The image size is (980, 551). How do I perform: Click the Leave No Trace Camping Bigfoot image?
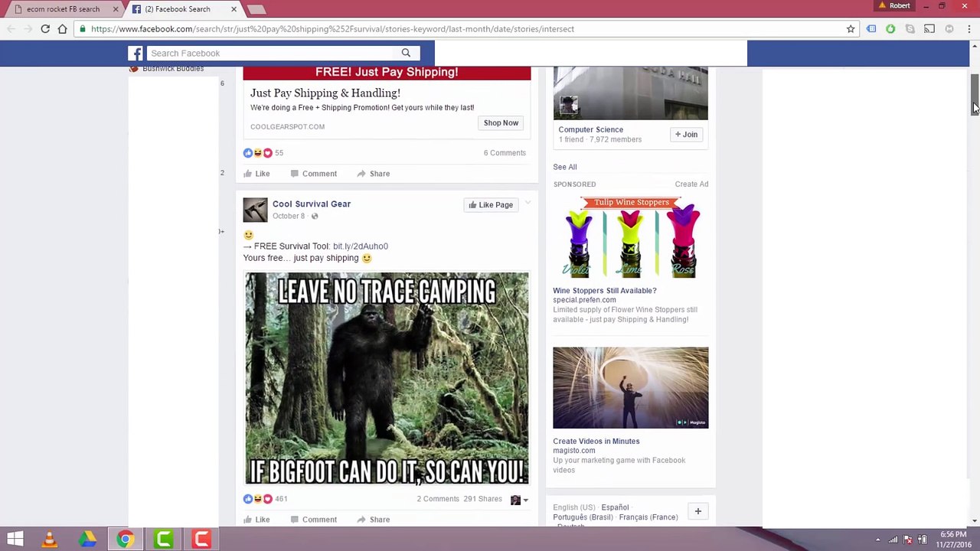(x=387, y=379)
